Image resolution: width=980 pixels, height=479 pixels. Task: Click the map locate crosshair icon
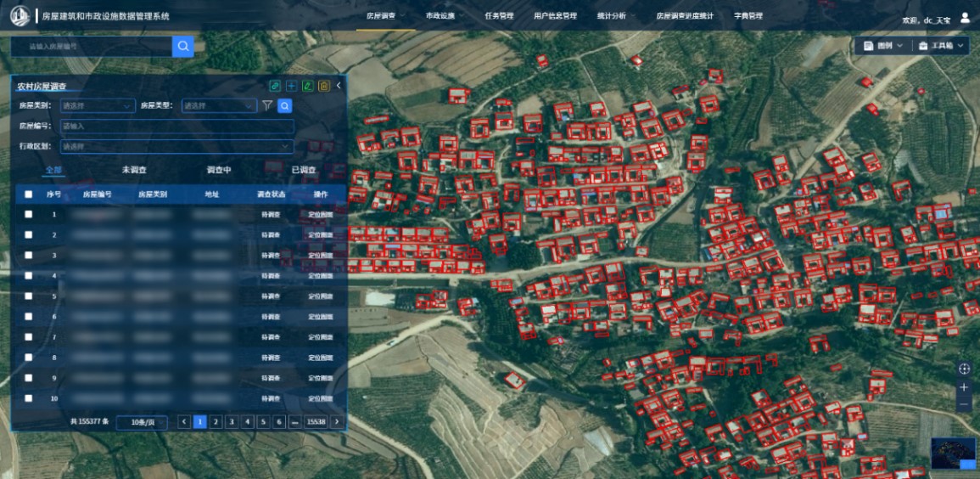click(964, 369)
